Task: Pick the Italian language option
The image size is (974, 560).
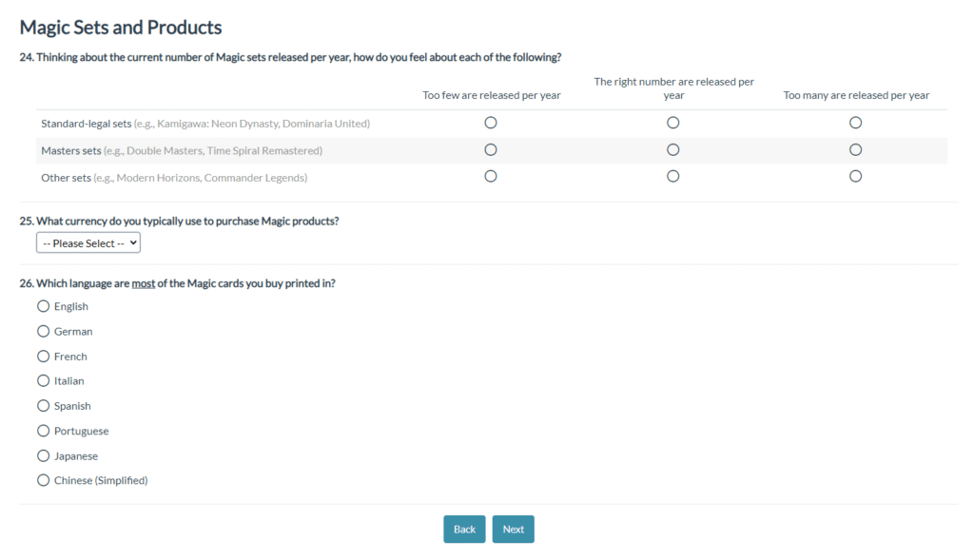Action: click(43, 380)
